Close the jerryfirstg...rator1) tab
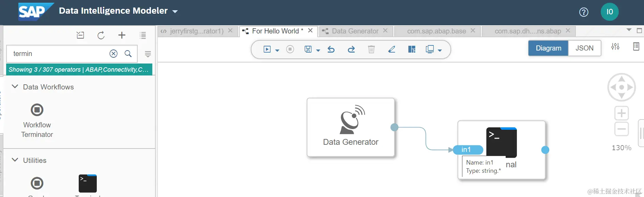644x197 pixels. point(230,30)
